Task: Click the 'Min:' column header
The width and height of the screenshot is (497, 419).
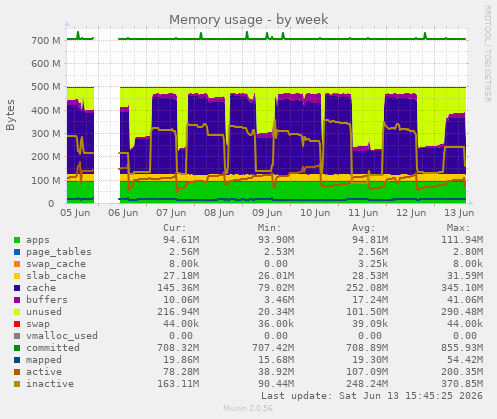Action: point(269,228)
